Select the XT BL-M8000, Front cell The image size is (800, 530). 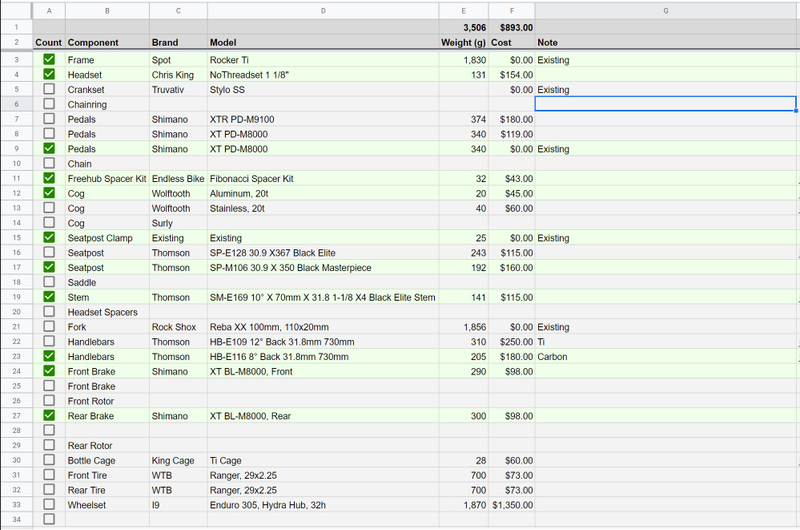[x=323, y=371]
